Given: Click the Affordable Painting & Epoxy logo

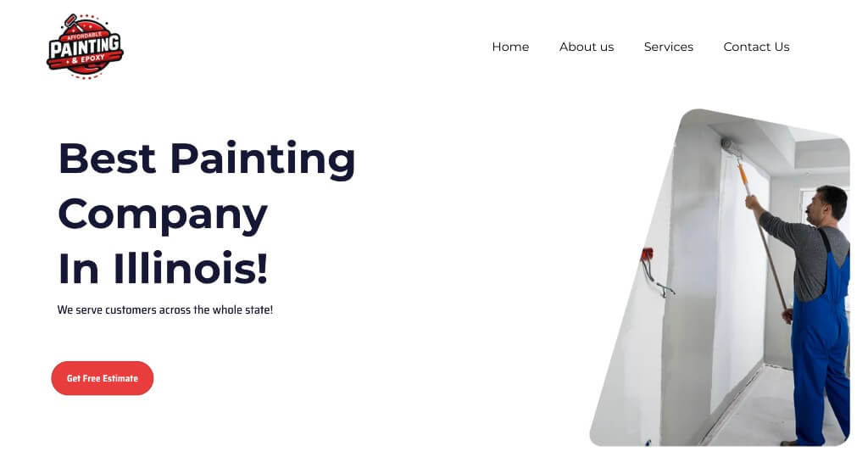Looking at the screenshot, I should (x=85, y=47).
